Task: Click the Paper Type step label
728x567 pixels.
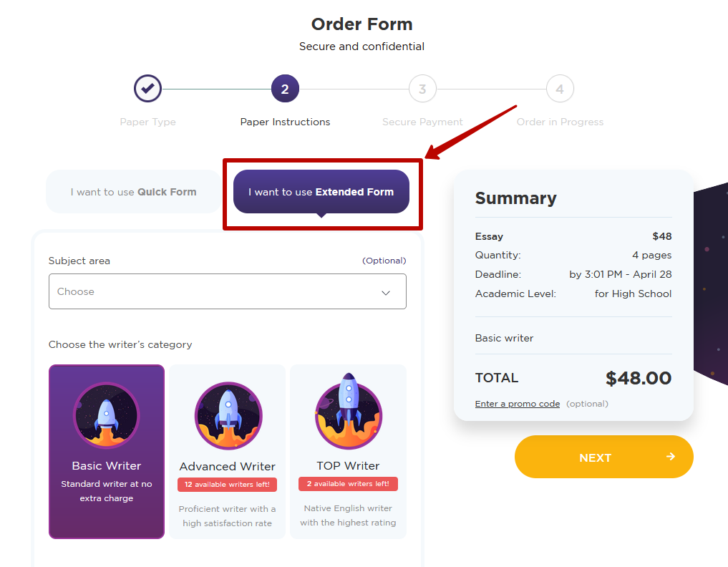Action: click(x=147, y=122)
